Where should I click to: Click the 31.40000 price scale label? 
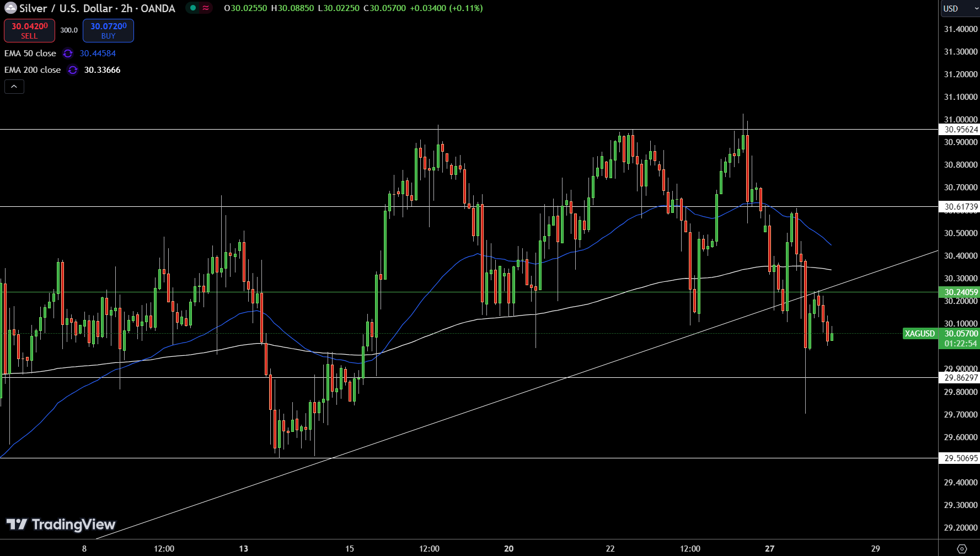click(x=961, y=29)
